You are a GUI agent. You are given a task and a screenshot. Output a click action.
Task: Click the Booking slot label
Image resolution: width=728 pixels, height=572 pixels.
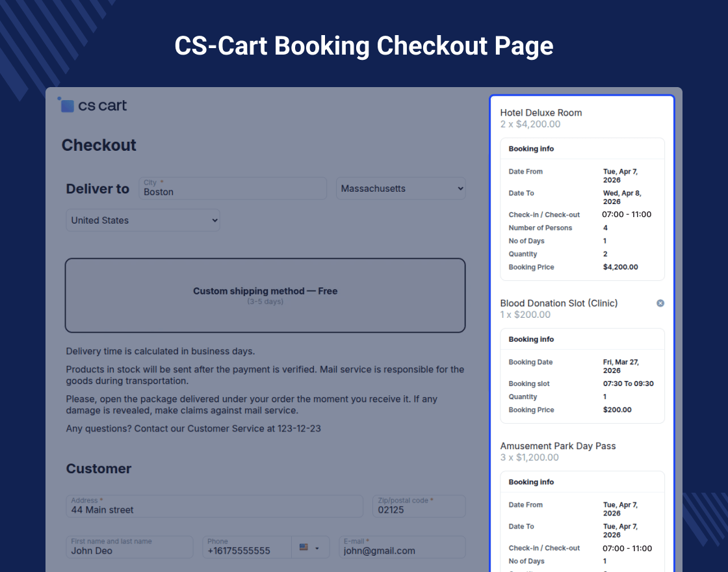[x=529, y=384]
